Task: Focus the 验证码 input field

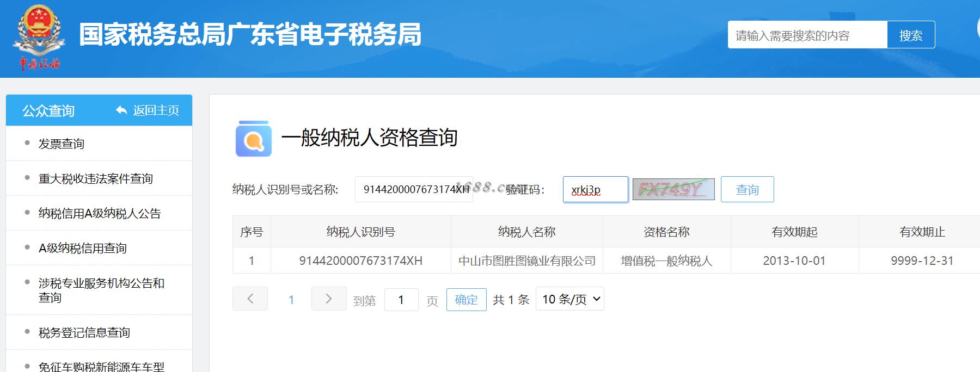Action: click(595, 189)
